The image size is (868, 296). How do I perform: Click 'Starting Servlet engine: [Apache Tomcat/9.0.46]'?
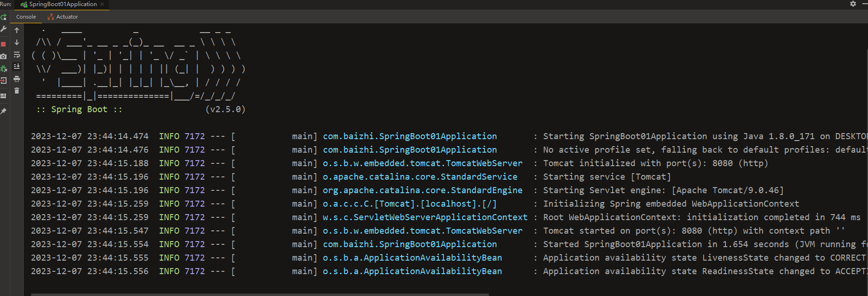click(663, 190)
